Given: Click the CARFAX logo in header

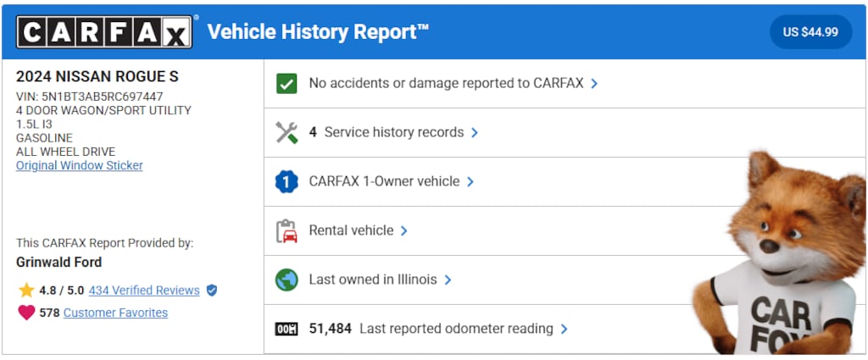Looking at the screenshot, I should 104,32.
